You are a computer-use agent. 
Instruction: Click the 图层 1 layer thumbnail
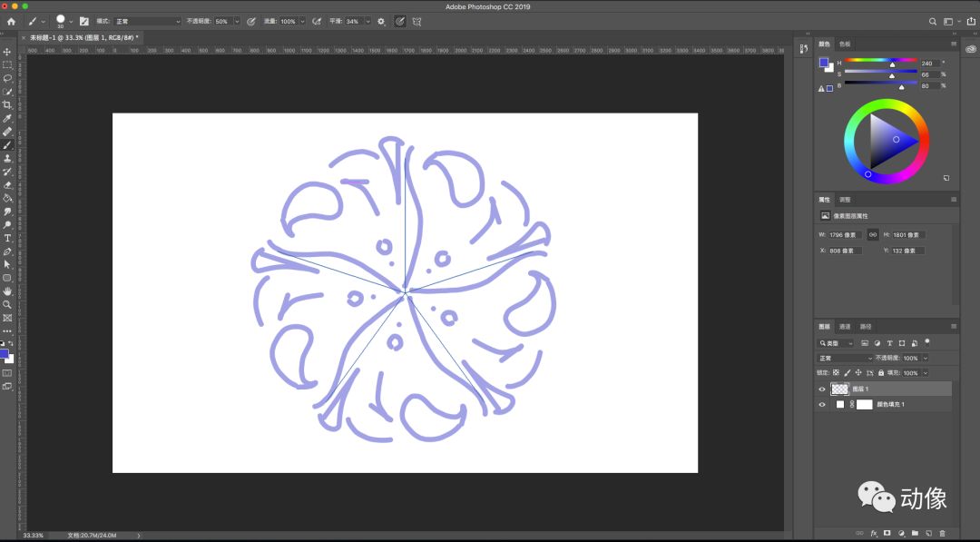coord(839,389)
